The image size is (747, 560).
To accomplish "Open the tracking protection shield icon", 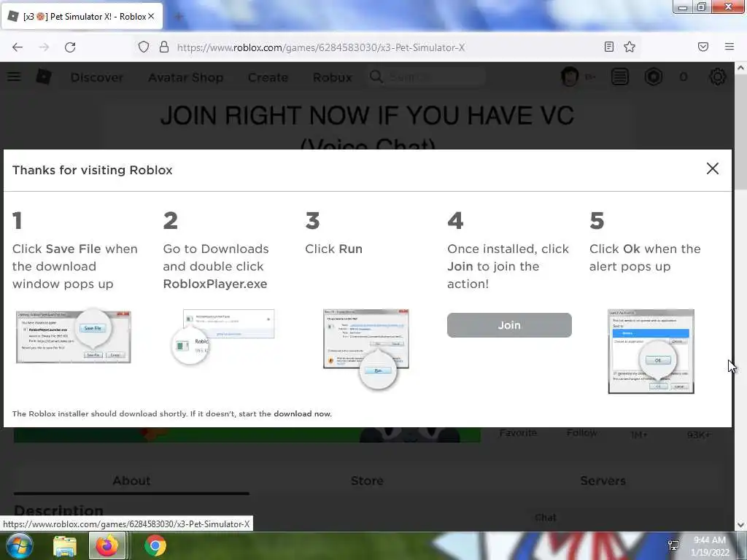I will (x=144, y=47).
